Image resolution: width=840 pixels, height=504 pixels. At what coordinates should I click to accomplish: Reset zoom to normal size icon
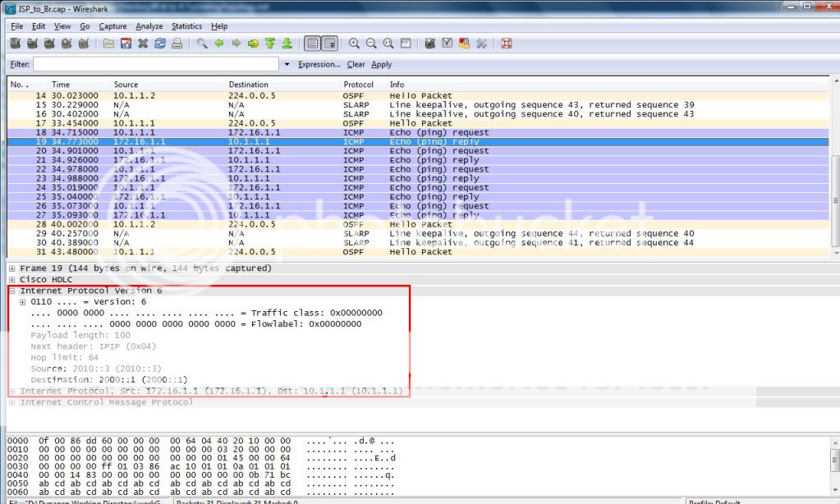(388, 44)
